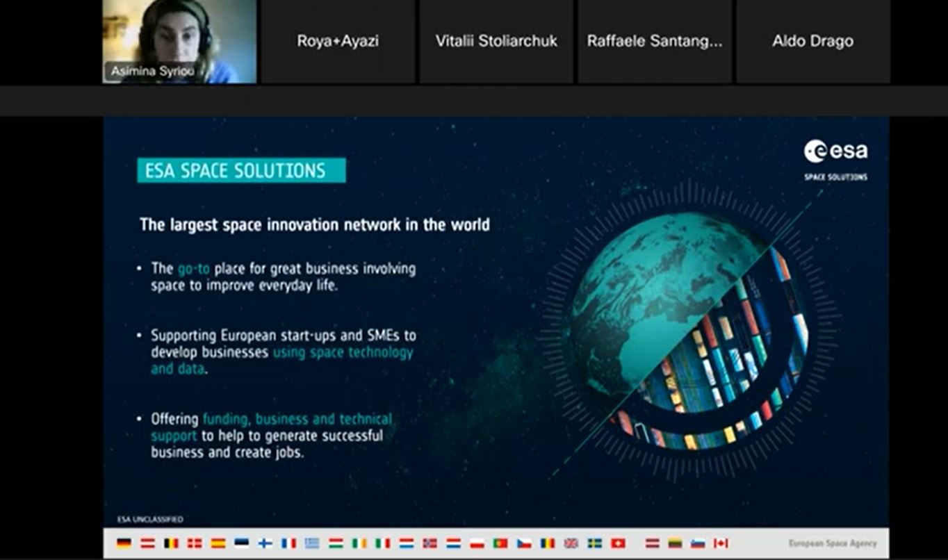Click the Swedish flag icon

pos(594,543)
